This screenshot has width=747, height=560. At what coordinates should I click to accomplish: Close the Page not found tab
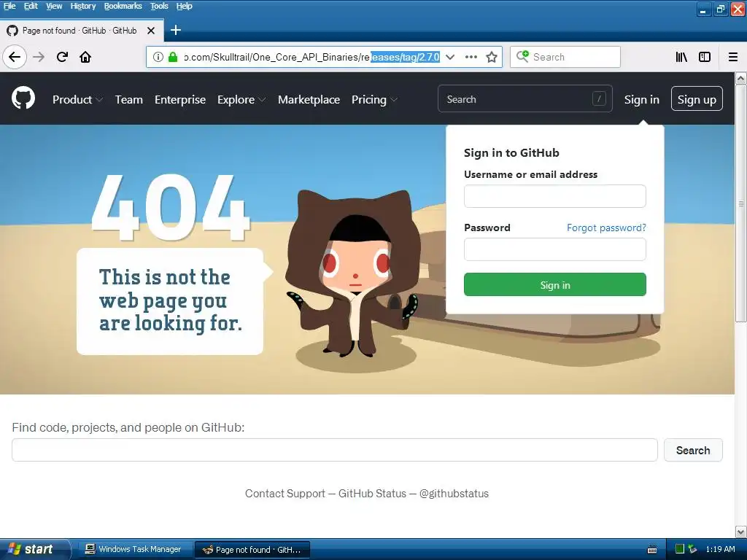point(151,31)
